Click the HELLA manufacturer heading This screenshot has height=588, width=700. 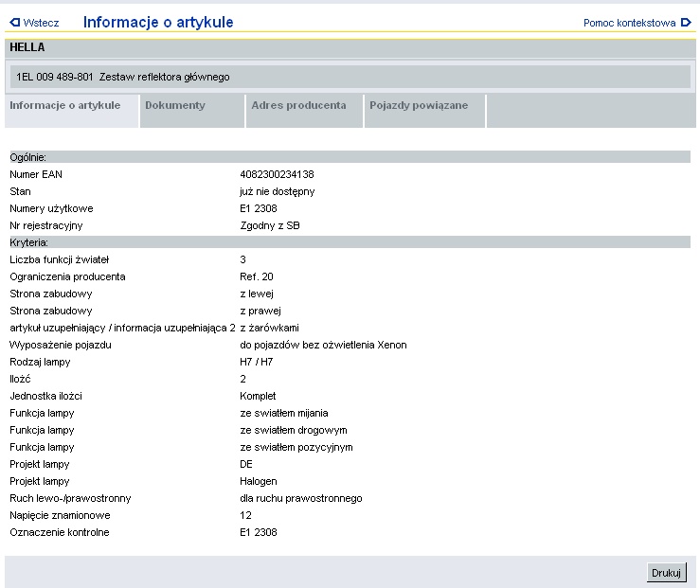27,47
